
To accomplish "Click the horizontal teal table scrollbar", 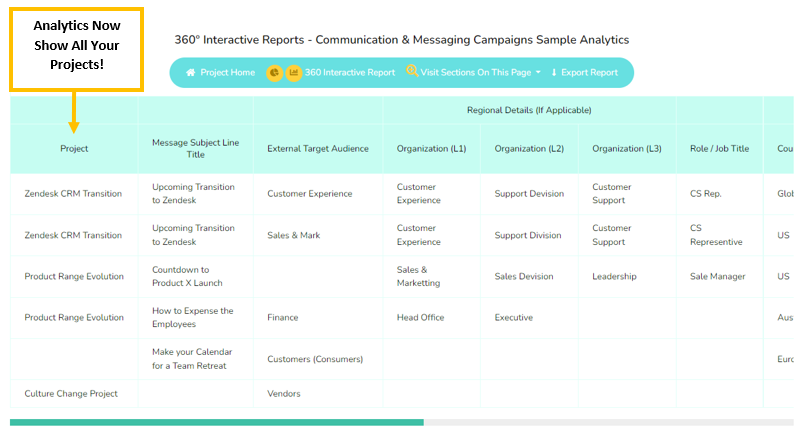I will pos(217,422).
